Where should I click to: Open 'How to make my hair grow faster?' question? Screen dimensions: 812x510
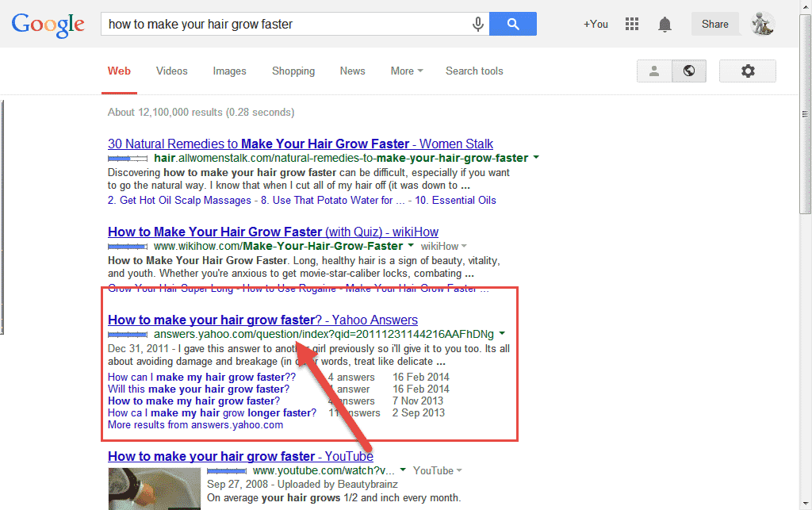coord(193,401)
